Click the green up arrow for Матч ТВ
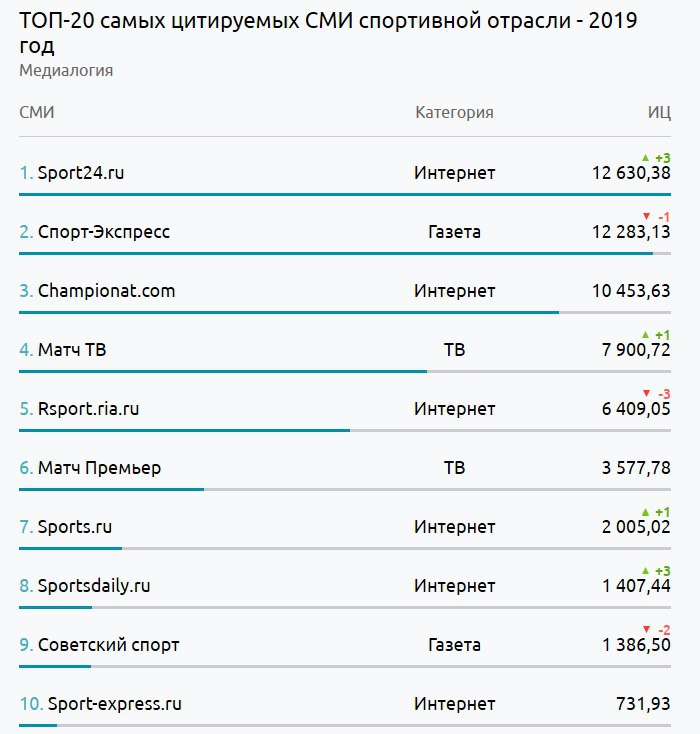Image resolution: width=700 pixels, height=734 pixels. [x=645, y=334]
